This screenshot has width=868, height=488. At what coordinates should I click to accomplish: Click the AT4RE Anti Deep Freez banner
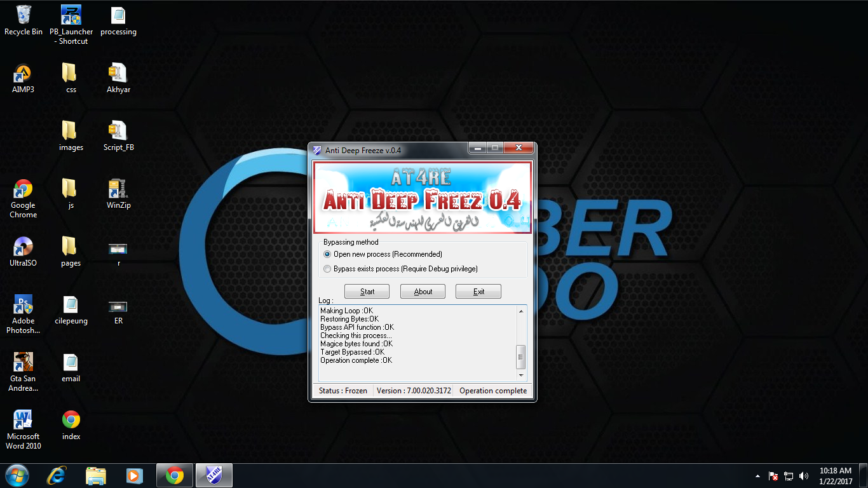click(423, 198)
